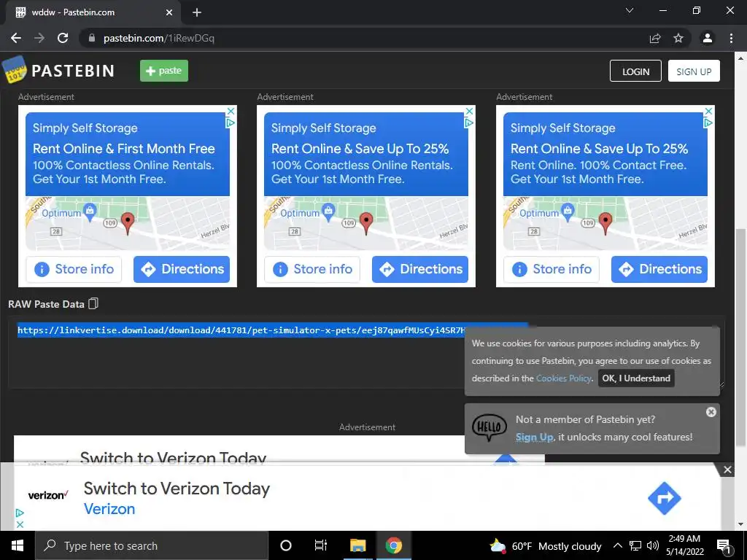Click AdChoices icon on first storage ad

tap(231, 122)
